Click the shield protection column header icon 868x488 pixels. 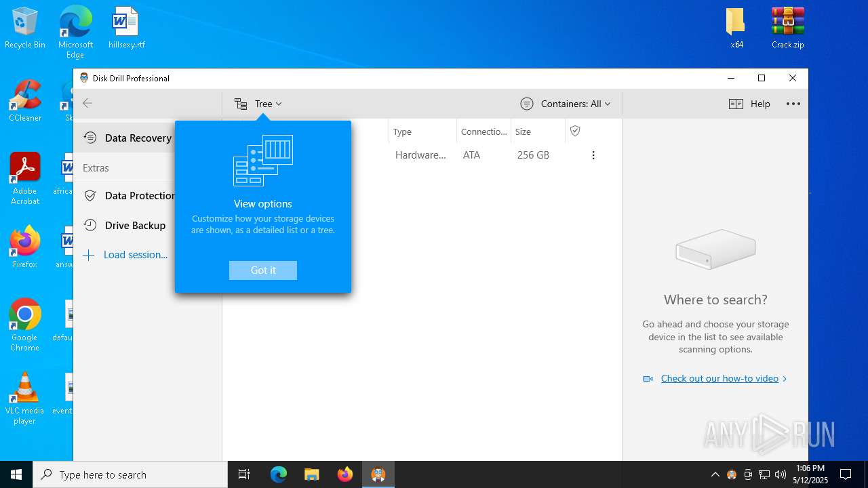point(575,131)
